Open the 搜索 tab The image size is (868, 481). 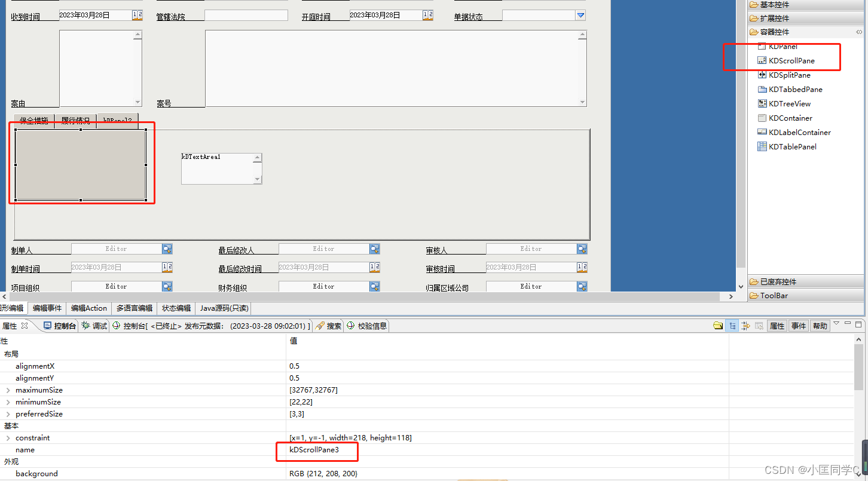pyautogui.click(x=329, y=326)
